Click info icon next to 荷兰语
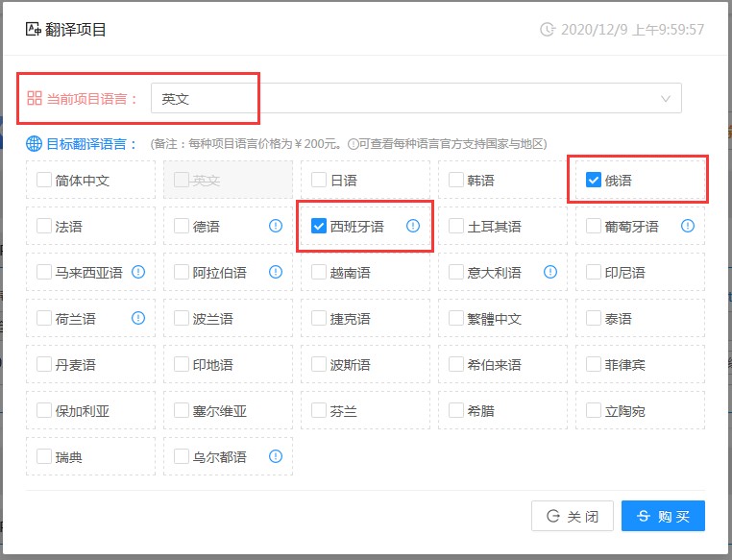 coord(138,318)
